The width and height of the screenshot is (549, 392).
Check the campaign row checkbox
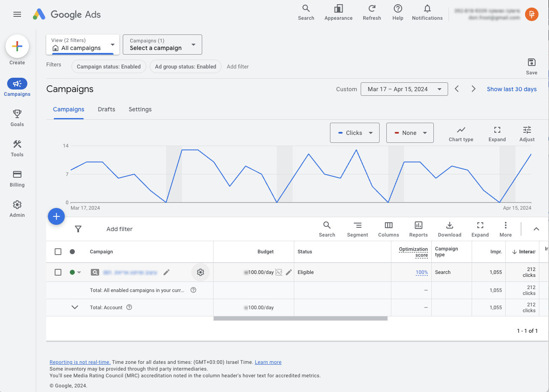pyautogui.click(x=58, y=272)
